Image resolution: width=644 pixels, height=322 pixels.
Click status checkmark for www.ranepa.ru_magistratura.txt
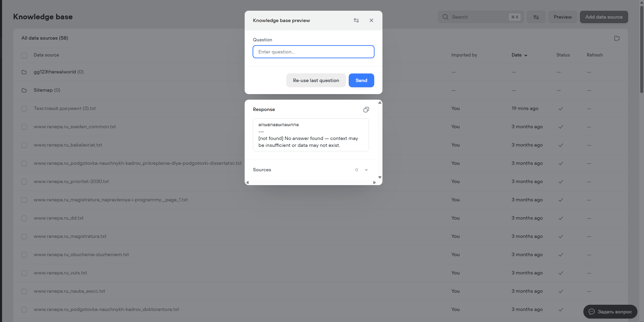561,237
